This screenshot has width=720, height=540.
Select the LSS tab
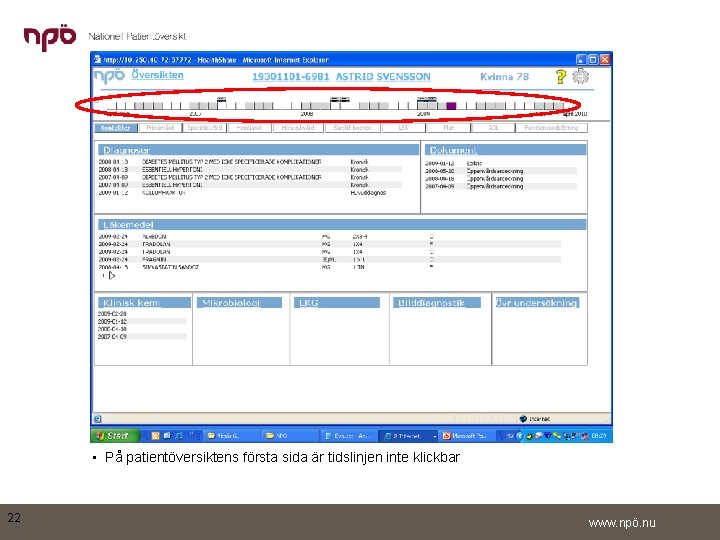[x=403, y=128]
